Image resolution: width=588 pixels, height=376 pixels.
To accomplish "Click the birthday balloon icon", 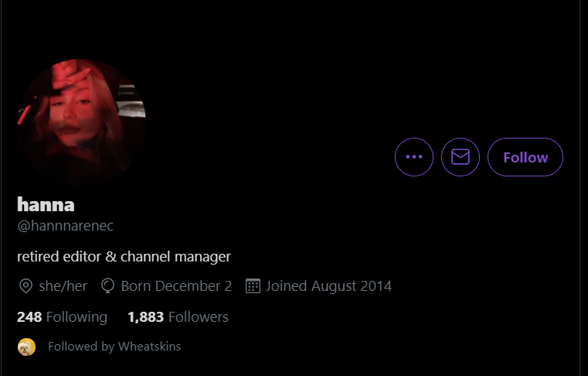I will pyautogui.click(x=107, y=285).
